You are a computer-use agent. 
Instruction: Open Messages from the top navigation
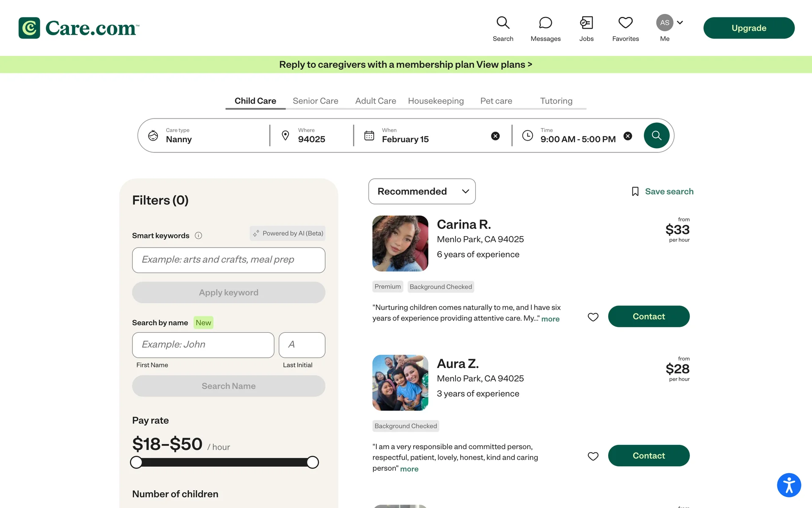[x=545, y=29]
